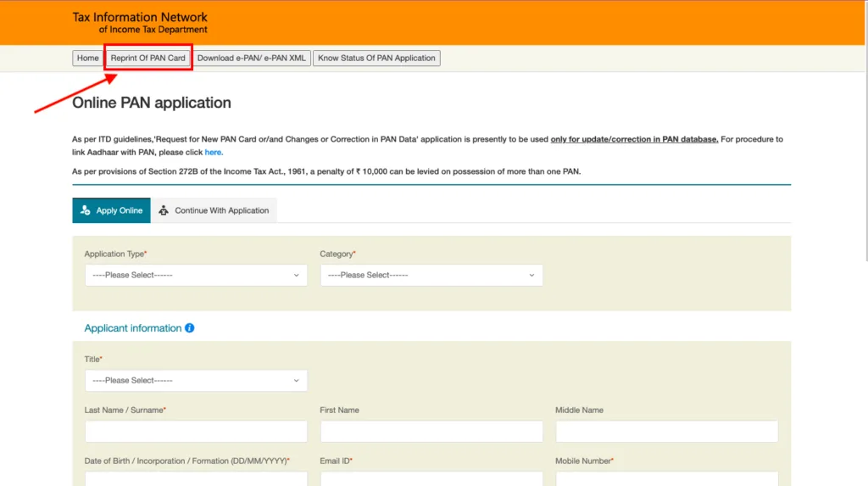Open the Application Type dropdown
Image resolution: width=868 pixels, height=486 pixels.
pyautogui.click(x=196, y=276)
